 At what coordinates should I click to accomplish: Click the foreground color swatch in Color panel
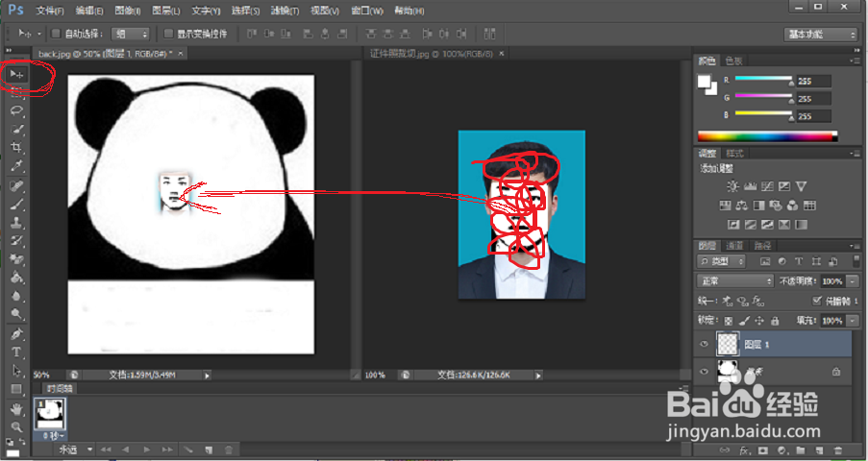coord(705,82)
